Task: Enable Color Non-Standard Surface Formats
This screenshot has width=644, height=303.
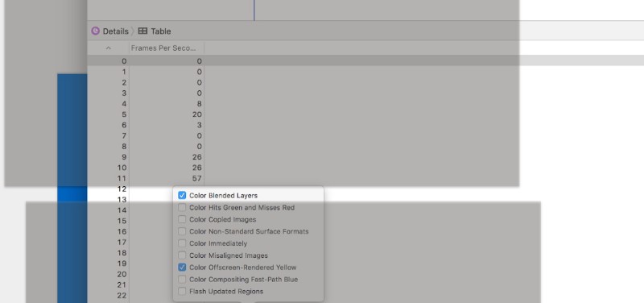Action: [x=182, y=231]
